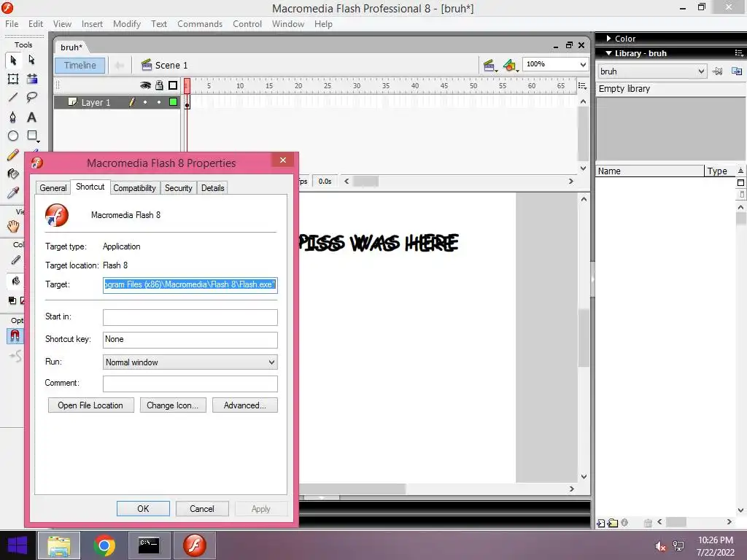Click the Start in input field

(190, 317)
